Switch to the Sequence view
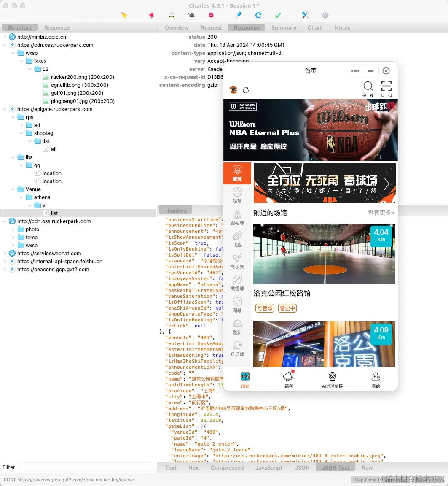 (56, 27)
